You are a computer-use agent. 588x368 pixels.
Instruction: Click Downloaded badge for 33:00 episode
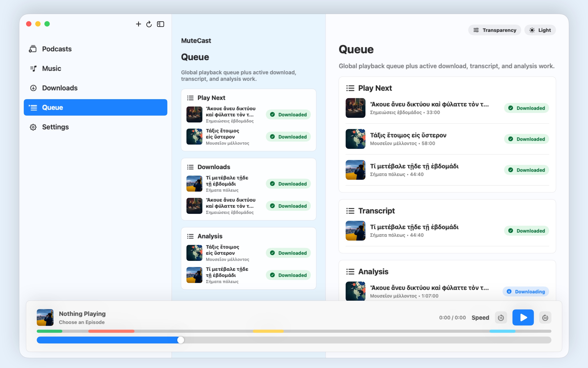(526, 108)
